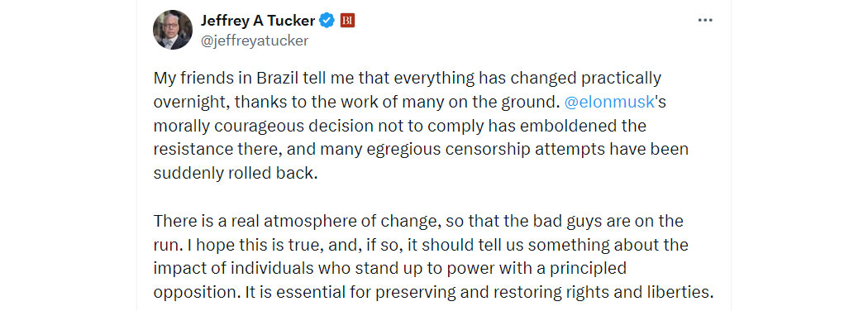Viewport: 868px width, 311px height.
Task: Click the line starting 'impact of individuals'
Action: (389, 269)
